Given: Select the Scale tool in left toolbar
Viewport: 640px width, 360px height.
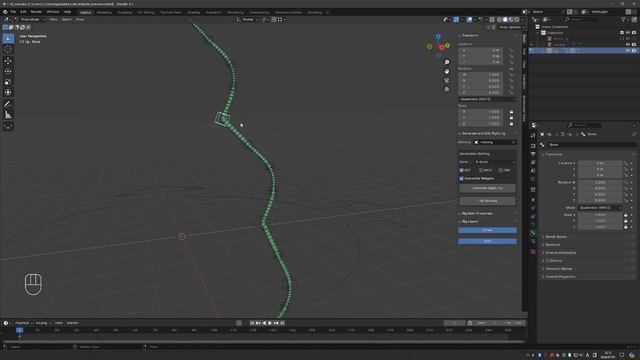Looking at the screenshot, I should pos(8,82).
